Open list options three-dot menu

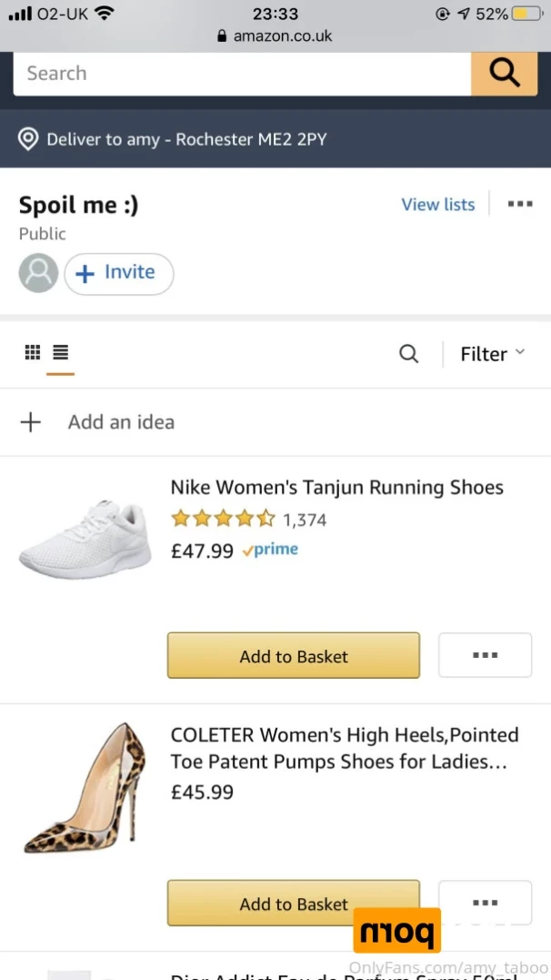520,204
